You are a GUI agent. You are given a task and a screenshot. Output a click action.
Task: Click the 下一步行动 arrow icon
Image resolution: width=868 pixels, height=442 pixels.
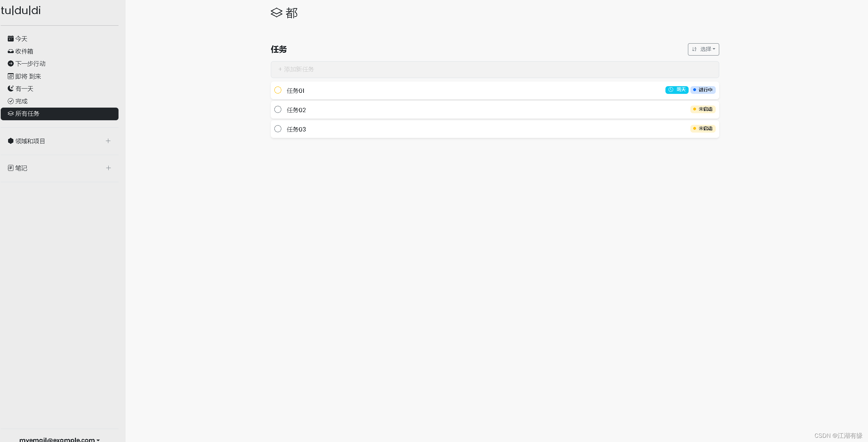click(x=11, y=64)
